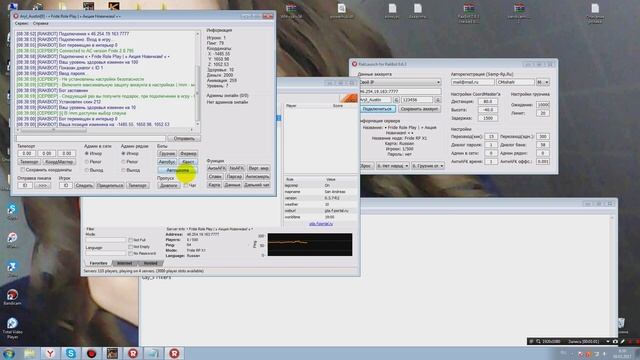Enable Not Empty filter checkbox

point(131,247)
